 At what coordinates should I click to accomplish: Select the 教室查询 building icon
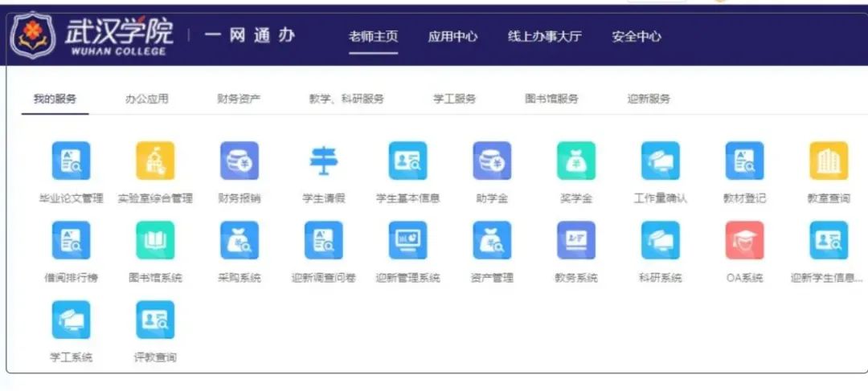pos(828,161)
